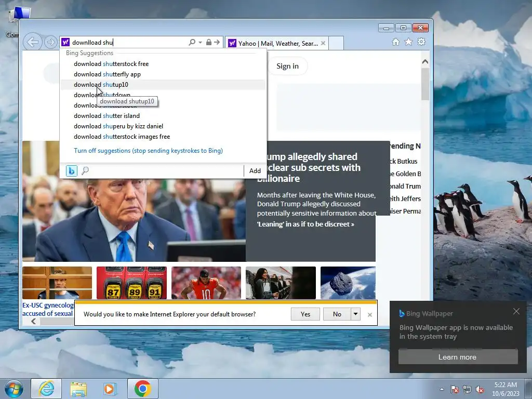Click the browser Forward arrow button
Image resolution: width=532 pixels, height=399 pixels.
coord(50,42)
